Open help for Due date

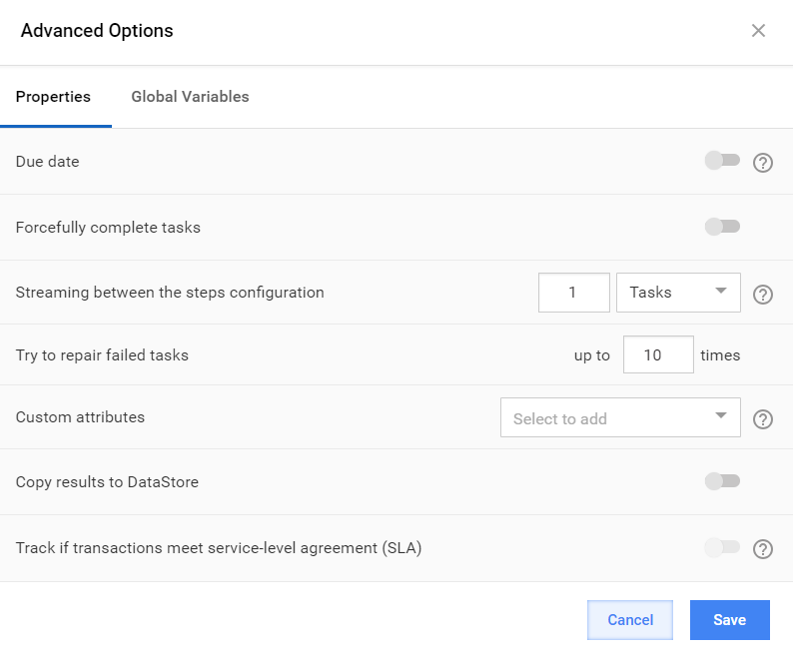pos(763,163)
